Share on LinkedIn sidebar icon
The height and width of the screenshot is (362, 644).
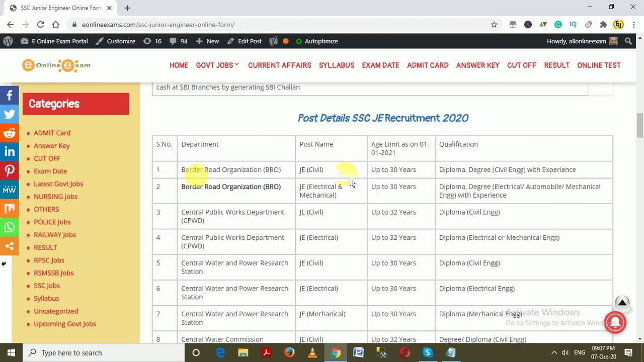tap(9, 152)
